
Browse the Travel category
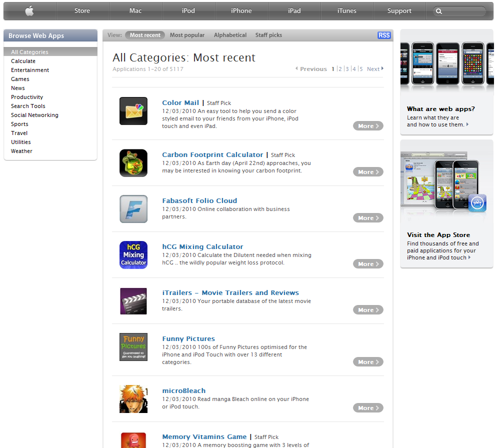(19, 133)
